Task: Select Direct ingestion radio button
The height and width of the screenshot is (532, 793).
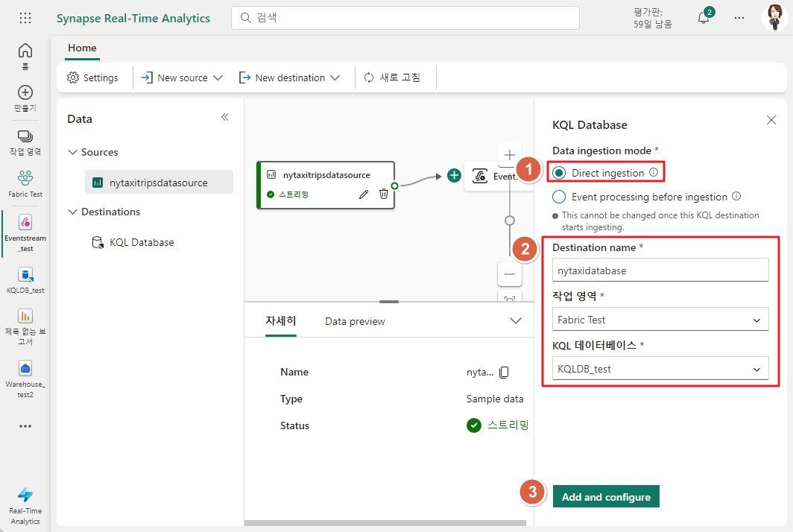Action: [559, 173]
